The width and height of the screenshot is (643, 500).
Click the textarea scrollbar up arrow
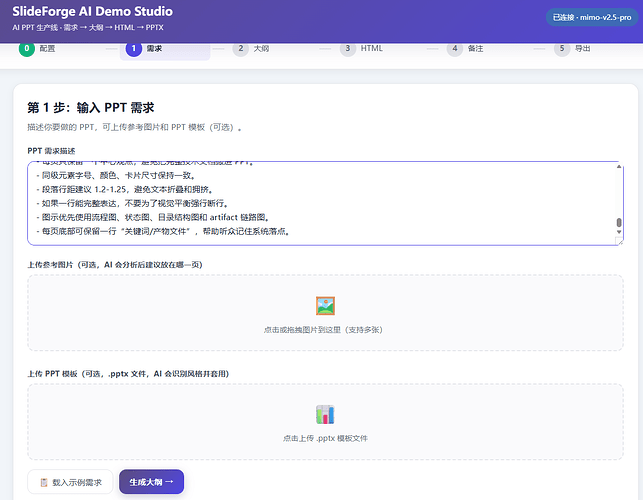tap(619, 166)
